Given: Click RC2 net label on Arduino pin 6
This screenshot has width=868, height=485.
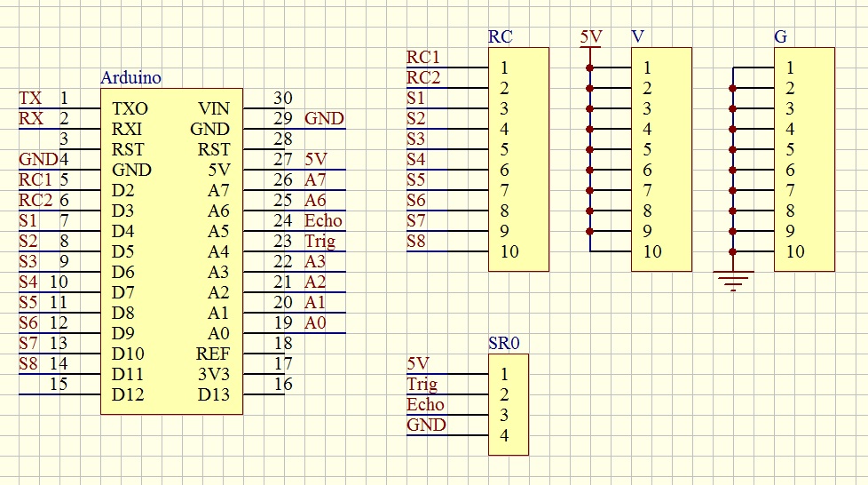Looking at the screenshot, I should 36,201.
